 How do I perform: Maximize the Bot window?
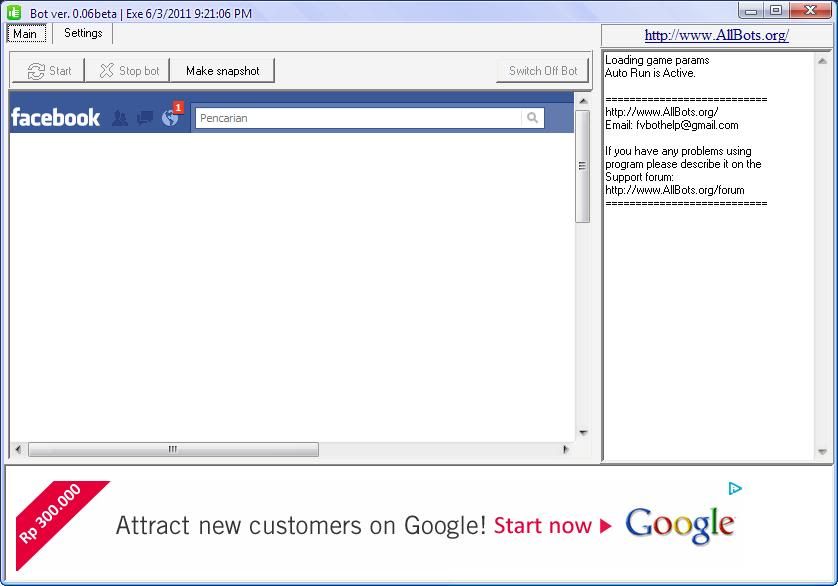776,11
